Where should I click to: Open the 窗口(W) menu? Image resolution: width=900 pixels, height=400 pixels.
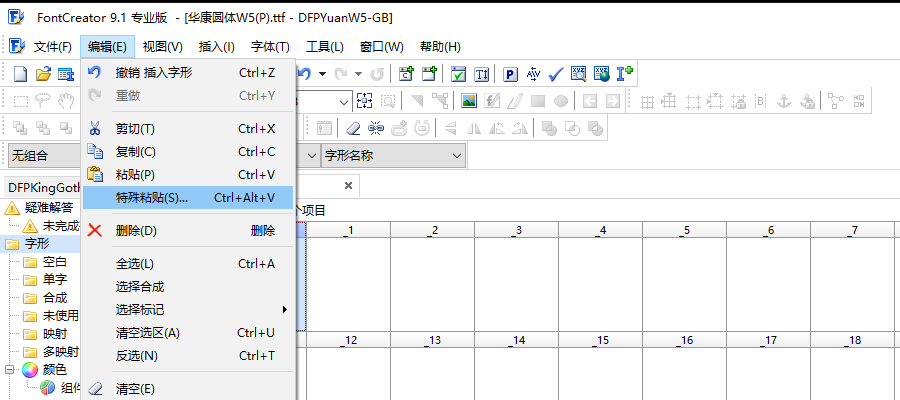point(381,47)
